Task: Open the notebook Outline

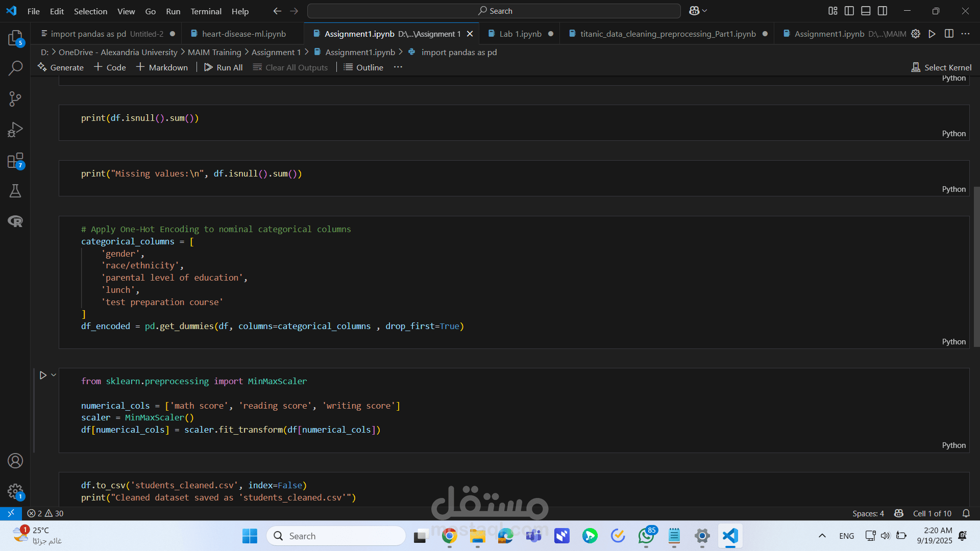Action: coord(363,67)
